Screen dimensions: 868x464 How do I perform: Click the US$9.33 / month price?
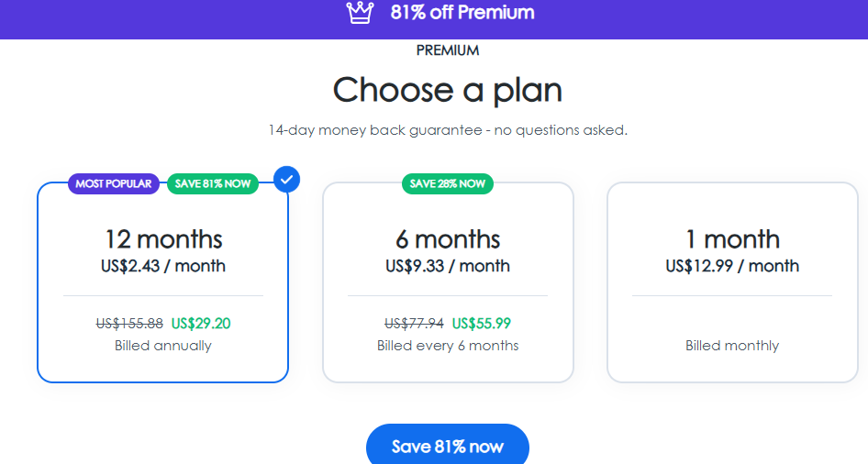[448, 266]
